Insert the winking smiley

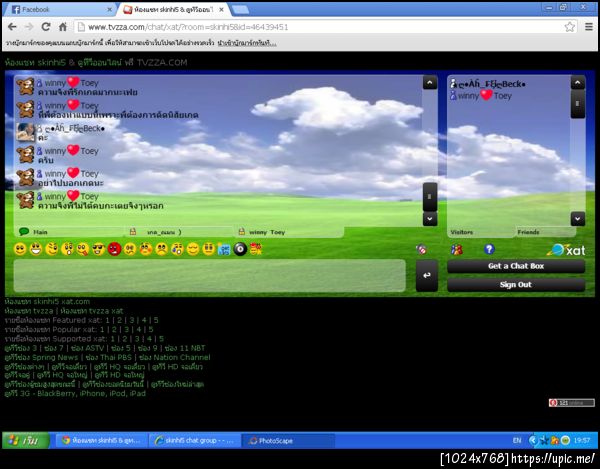pos(52,249)
